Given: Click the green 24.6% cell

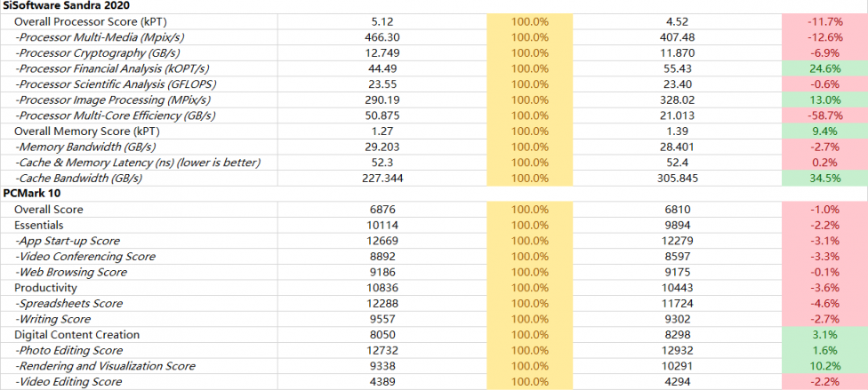Looking at the screenshot, I should pyautogui.click(x=824, y=68).
